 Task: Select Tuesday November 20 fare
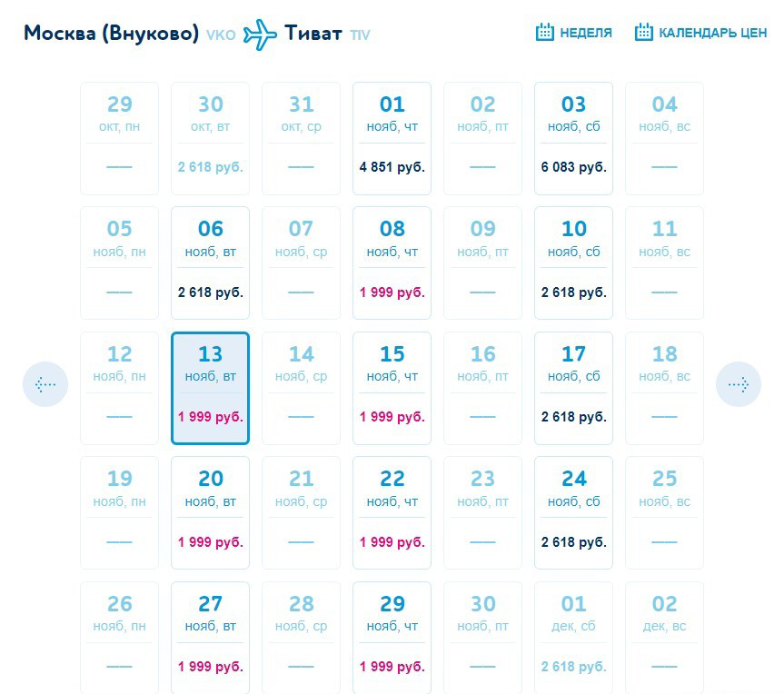(x=210, y=512)
